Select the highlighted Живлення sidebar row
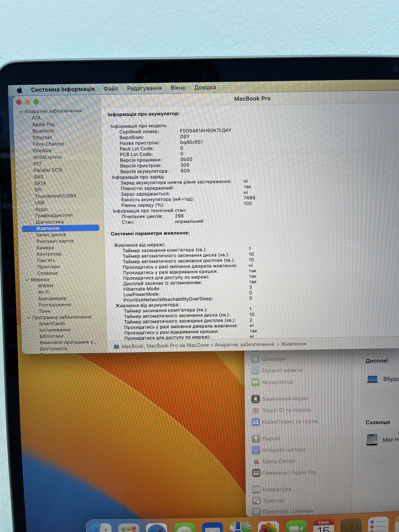This screenshot has width=399, height=532. click(x=61, y=228)
